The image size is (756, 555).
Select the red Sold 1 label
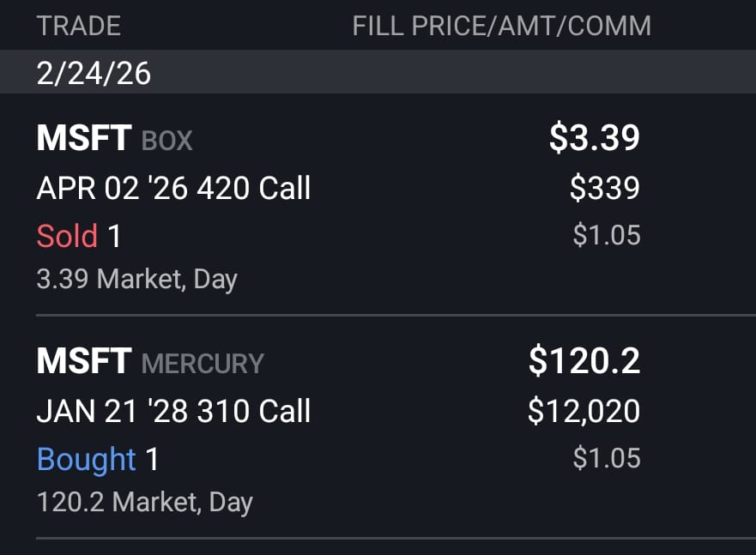pos(79,236)
